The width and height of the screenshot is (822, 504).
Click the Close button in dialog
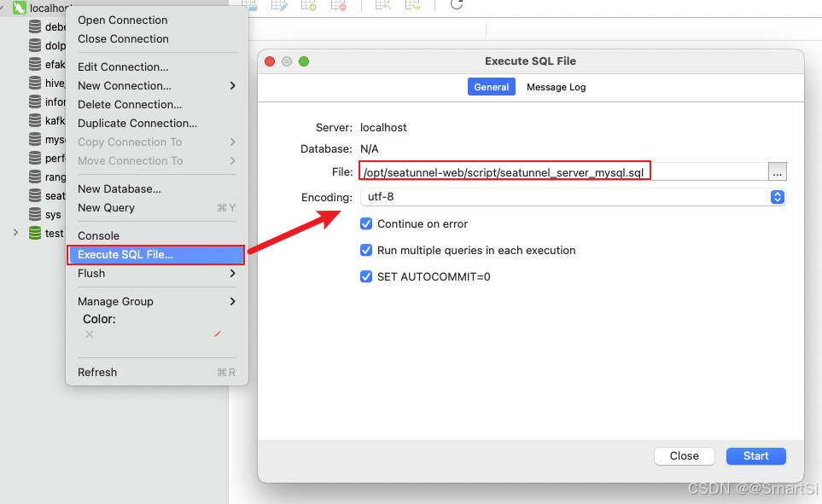coord(684,455)
